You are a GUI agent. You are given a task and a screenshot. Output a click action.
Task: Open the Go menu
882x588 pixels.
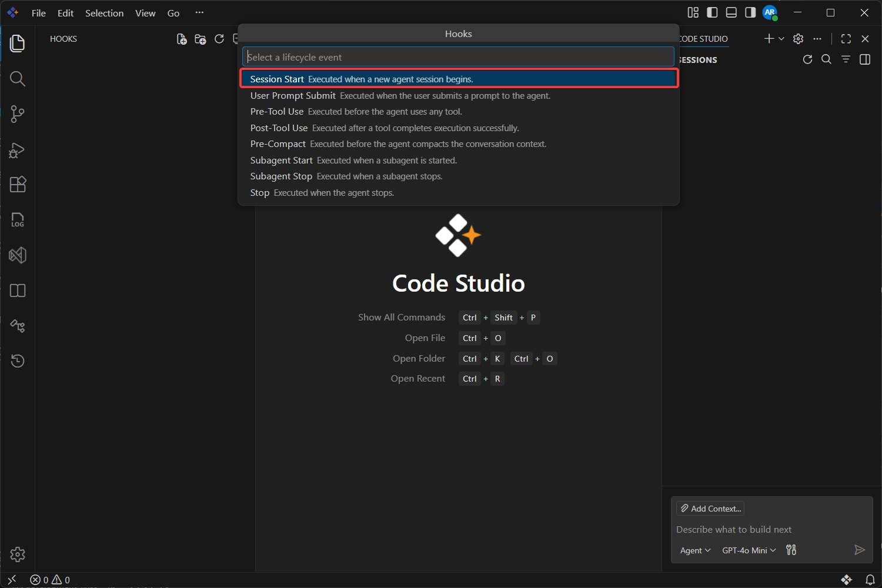coord(173,12)
